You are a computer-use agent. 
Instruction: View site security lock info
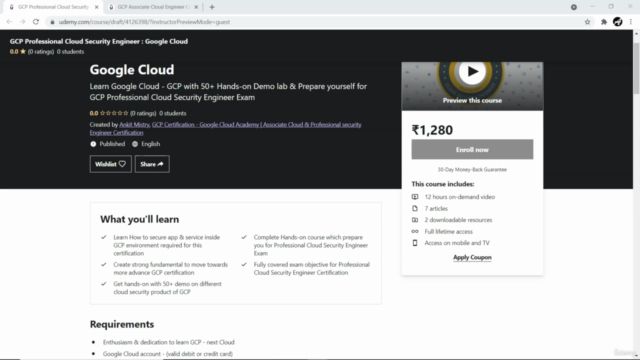point(52,22)
